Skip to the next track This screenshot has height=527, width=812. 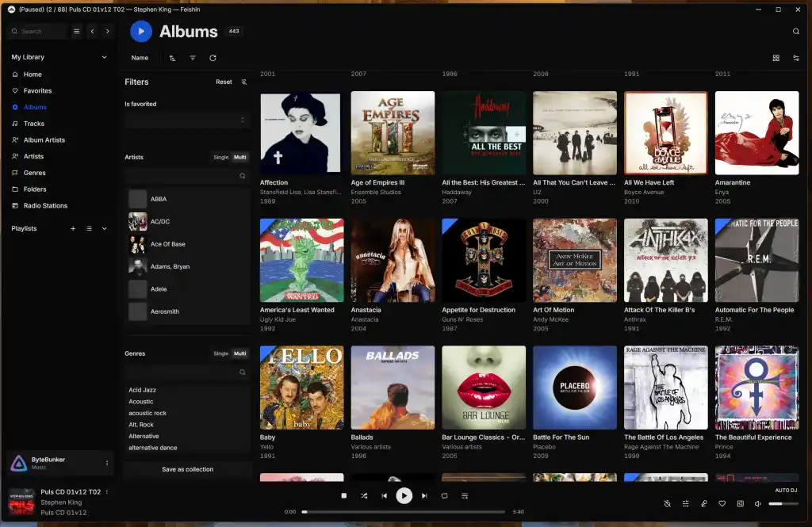click(424, 496)
